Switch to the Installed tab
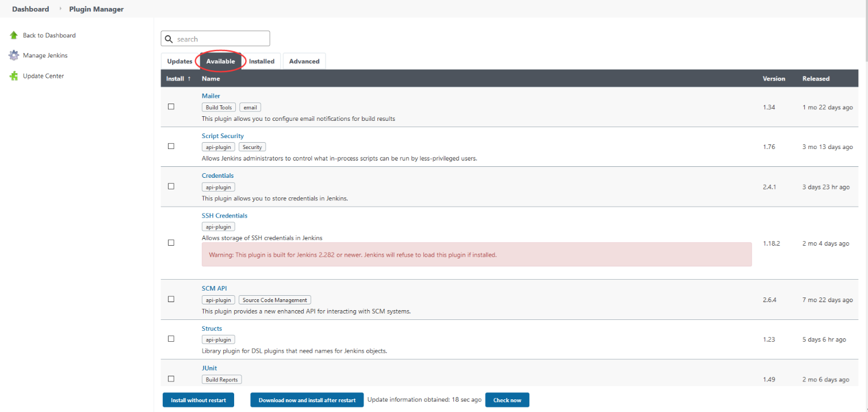 tap(262, 61)
